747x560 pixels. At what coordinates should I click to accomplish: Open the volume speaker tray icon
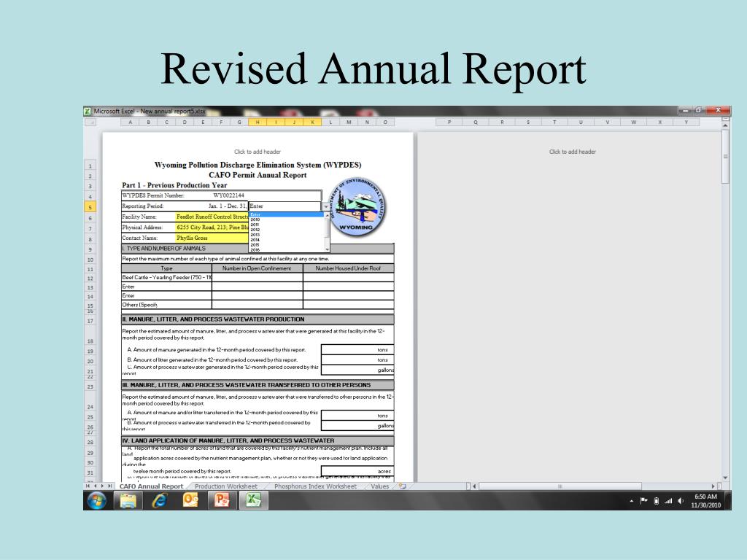681,501
